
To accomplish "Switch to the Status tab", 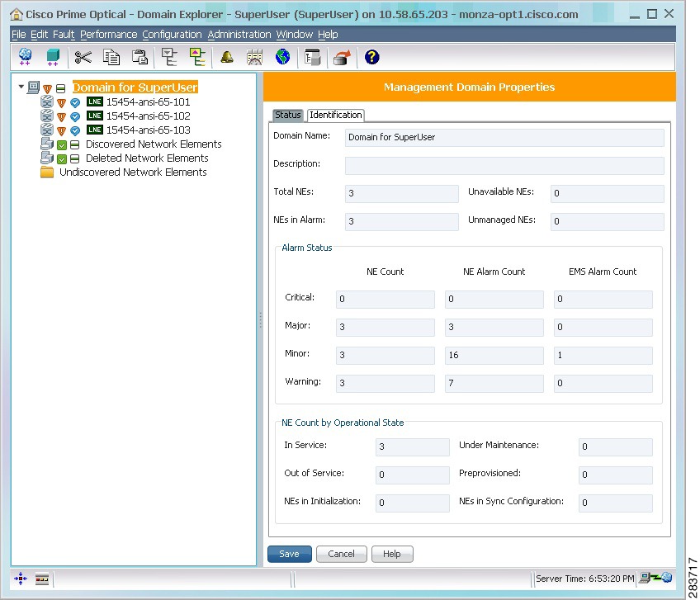I will tap(288, 116).
